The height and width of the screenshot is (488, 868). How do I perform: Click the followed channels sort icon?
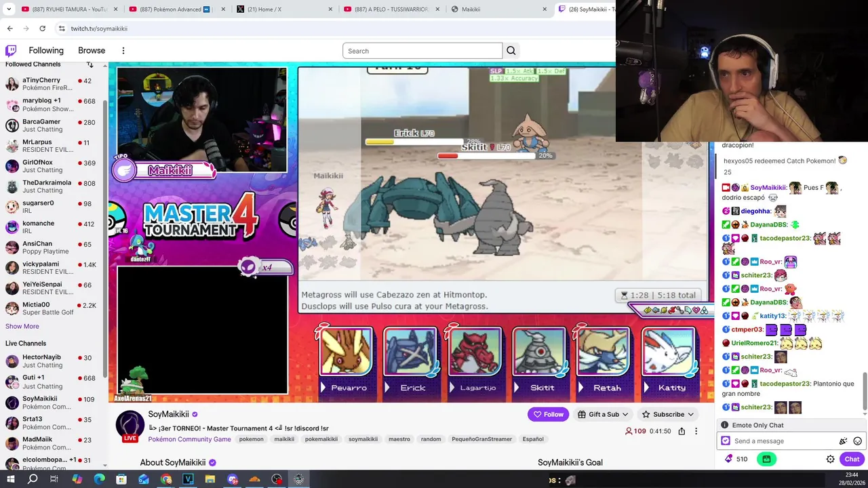point(90,64)
